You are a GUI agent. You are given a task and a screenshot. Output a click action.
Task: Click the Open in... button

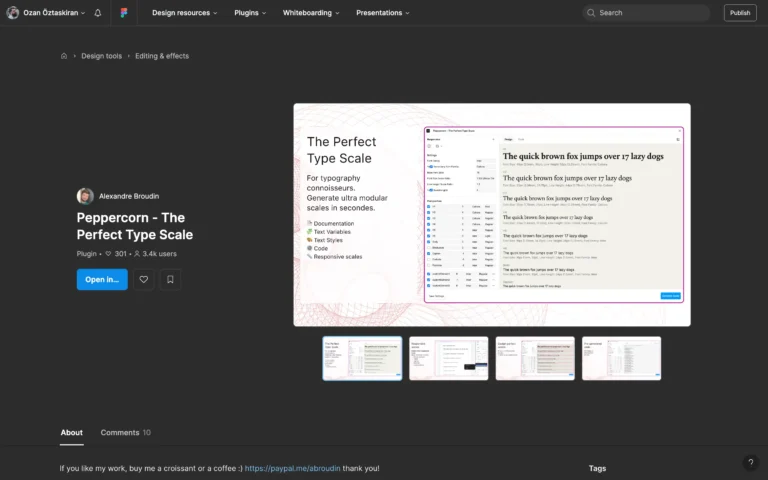coord(102,279)
